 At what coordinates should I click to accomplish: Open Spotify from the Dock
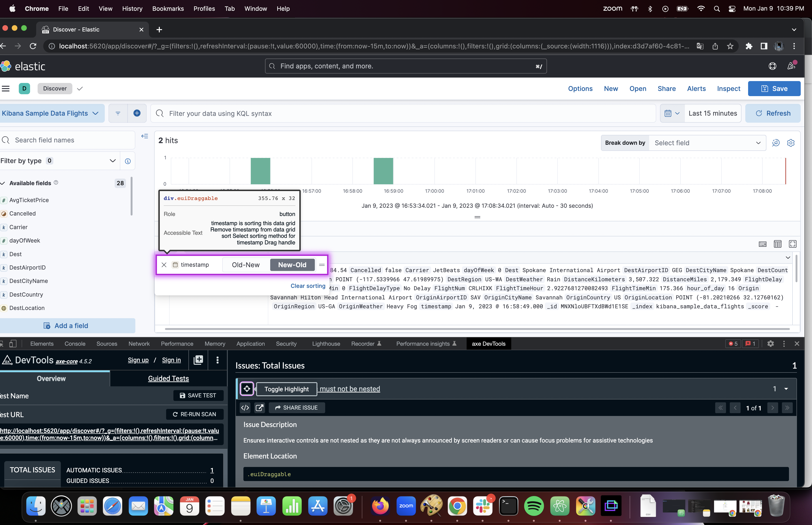[x=534, y=506]
